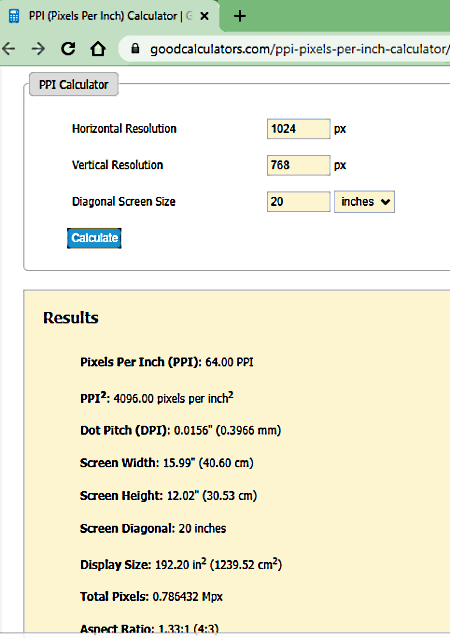This screenshot has height=638, width=450.
Task: Click the goodcalculators.com address bar URL
Action: point(299,49)
